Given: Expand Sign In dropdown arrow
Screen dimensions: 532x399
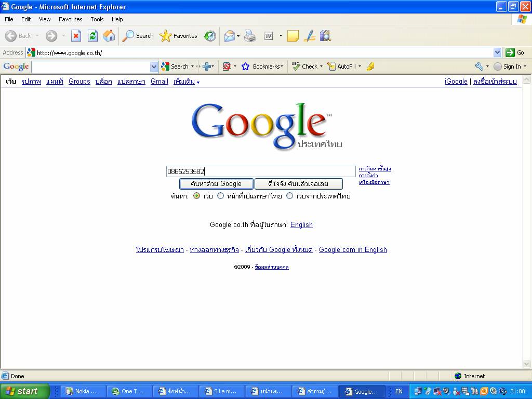Looking at the screenshot, I should (x=525, y=66).
